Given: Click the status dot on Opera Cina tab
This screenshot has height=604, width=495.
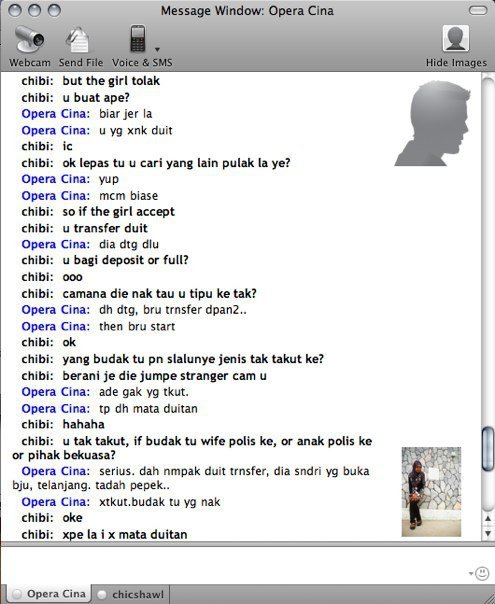Looking at the screenshot, I should pyautogui.click(x=17, y=594).
